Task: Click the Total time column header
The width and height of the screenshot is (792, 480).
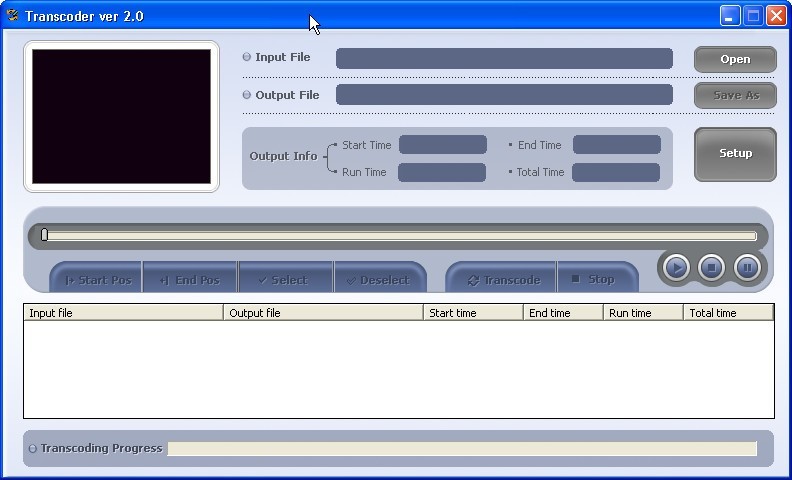Action: 728,313
